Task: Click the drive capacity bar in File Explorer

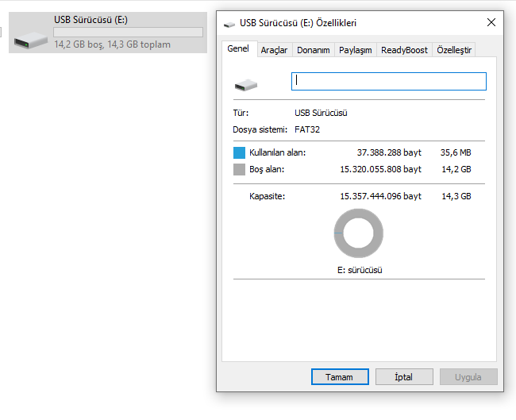Action: 128,33
